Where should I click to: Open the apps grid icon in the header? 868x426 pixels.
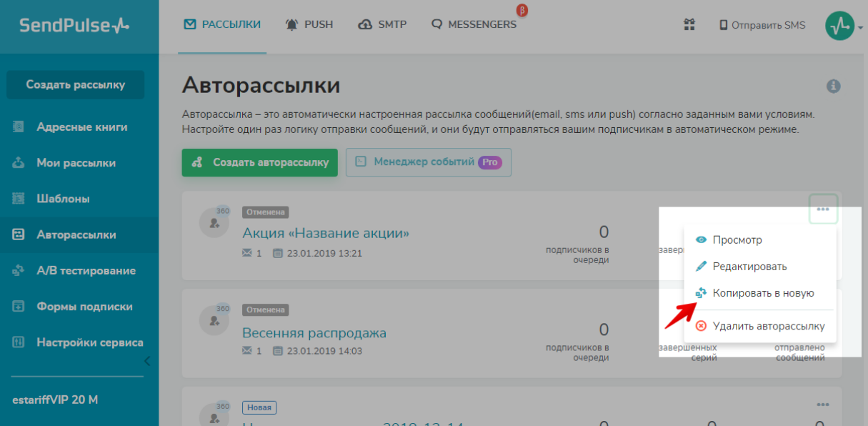click(689, 24)
